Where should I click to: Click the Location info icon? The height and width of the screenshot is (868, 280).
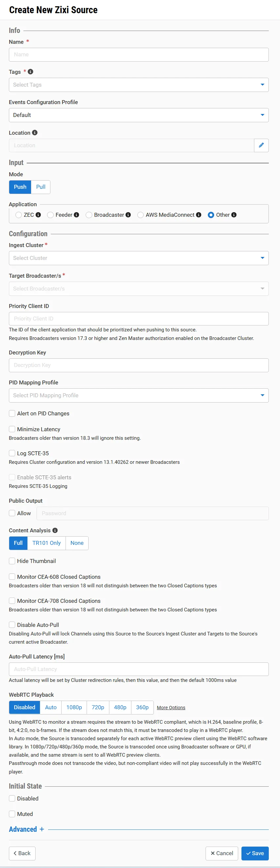(x=35, y=133)
